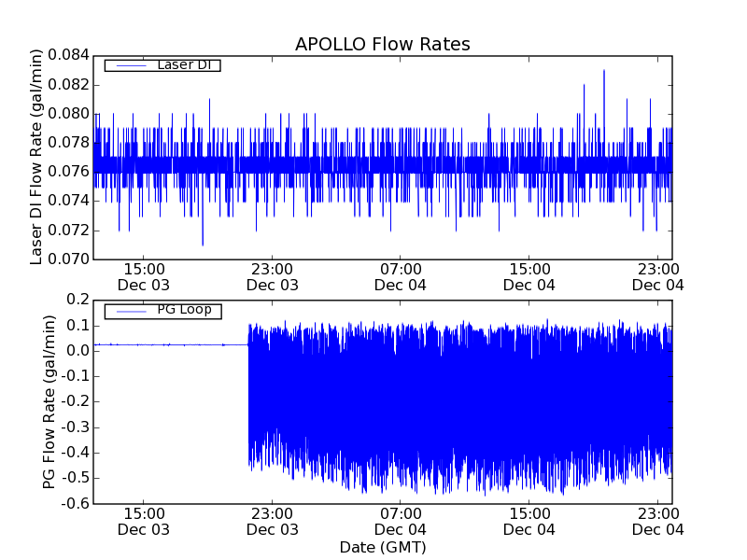Click the -0.5 tick on PG Flow axis
747x560 pixels.
point(76,478)
